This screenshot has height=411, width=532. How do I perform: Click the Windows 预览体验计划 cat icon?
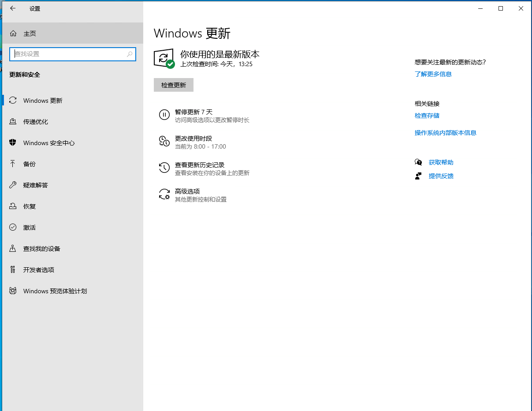(x=13, y=291)
